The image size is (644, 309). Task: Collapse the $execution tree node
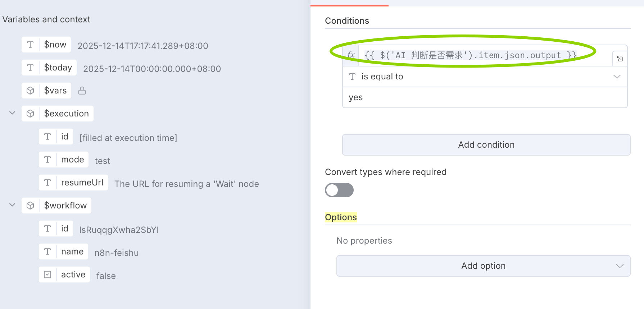pos(12,113)
